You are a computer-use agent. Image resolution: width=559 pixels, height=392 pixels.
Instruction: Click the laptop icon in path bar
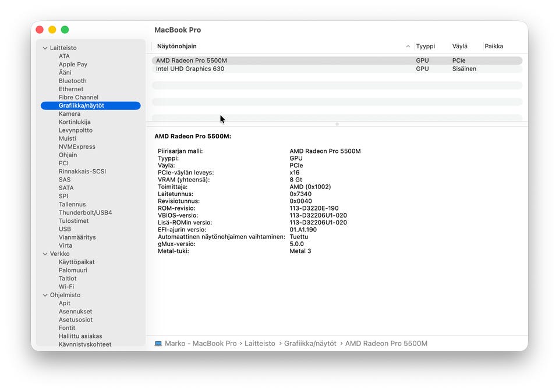pyautogui.click(x=158, y=344)
